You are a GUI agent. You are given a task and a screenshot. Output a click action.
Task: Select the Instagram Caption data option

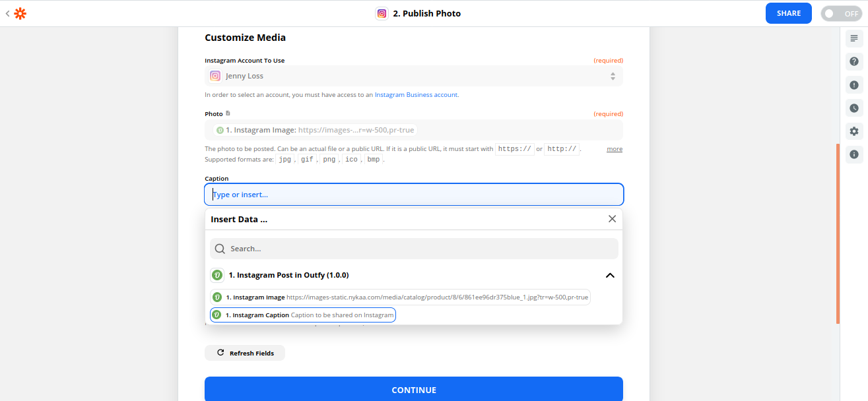pos(303,315)
